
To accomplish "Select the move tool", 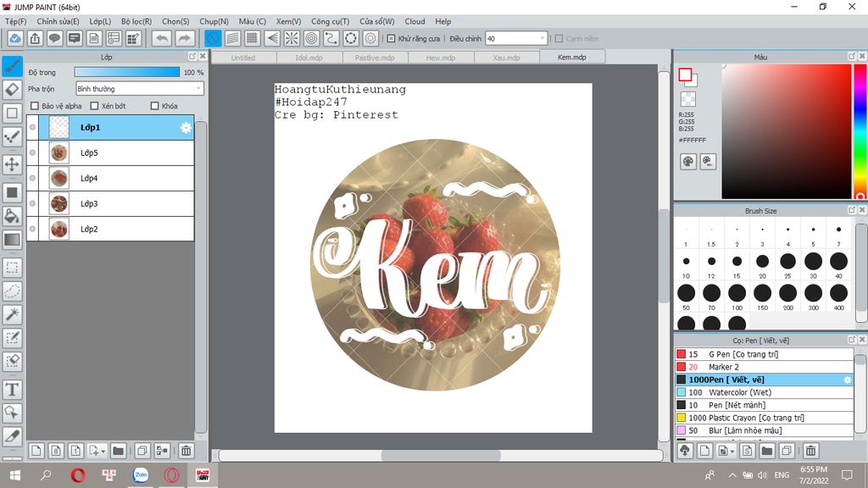I will (x=12, y=164).
